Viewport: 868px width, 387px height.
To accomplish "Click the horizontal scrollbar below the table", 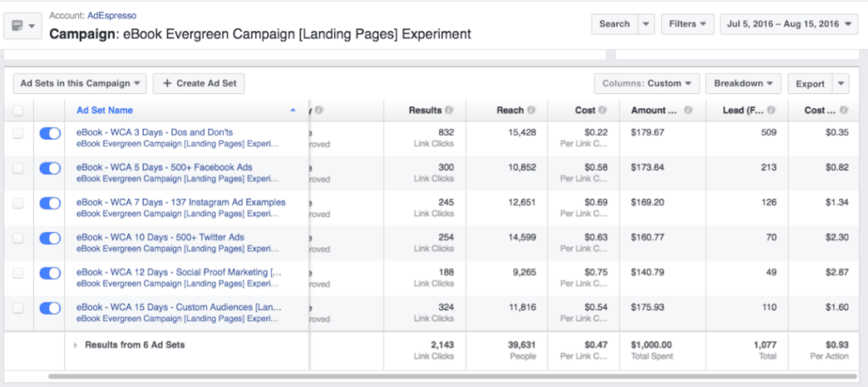I will [424, 375].
